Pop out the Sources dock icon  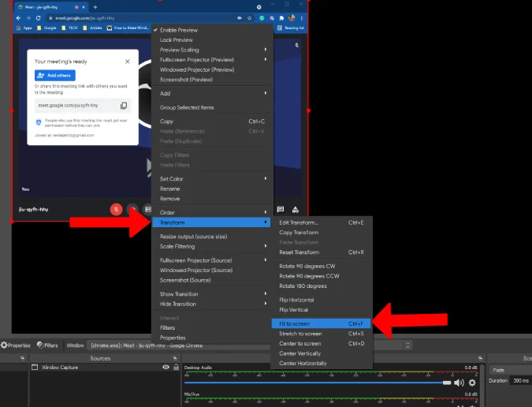pyautogui.click(x=175, y=358)
